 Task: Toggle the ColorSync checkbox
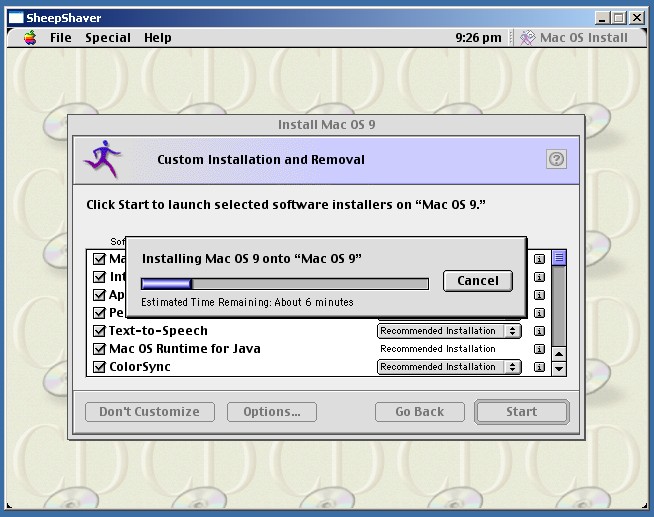[x=99, y=367]
